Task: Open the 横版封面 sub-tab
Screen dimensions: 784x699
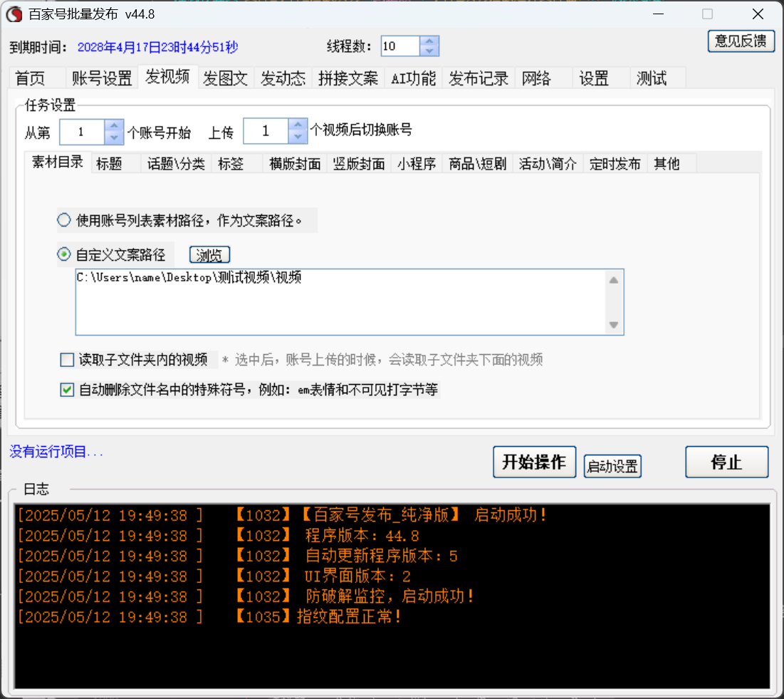Action: (295, 164)
